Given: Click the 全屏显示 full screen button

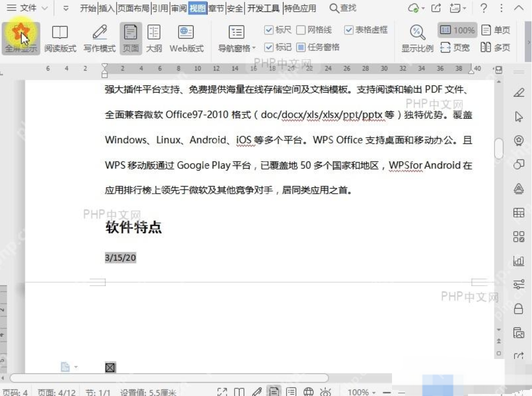Looking at the screenshot, I should [x=21, y=38].
